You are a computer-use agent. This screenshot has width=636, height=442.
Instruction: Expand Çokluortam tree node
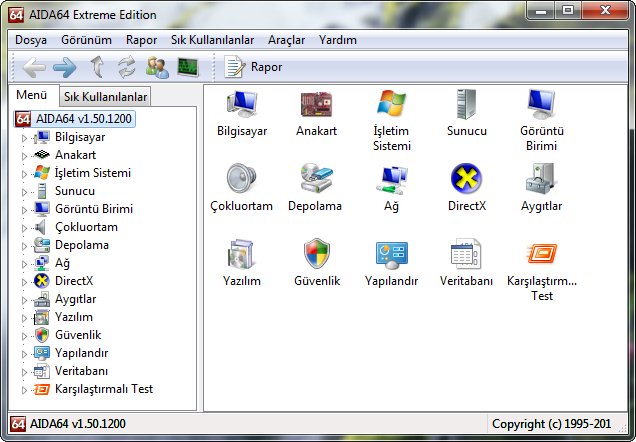[x=24, y=228]
